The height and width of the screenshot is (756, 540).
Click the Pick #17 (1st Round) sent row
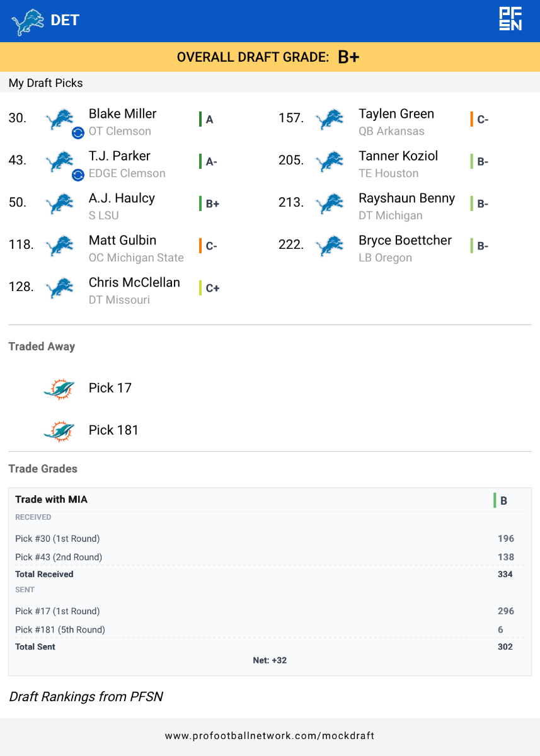pyautogui.click(x=57, y=611)
